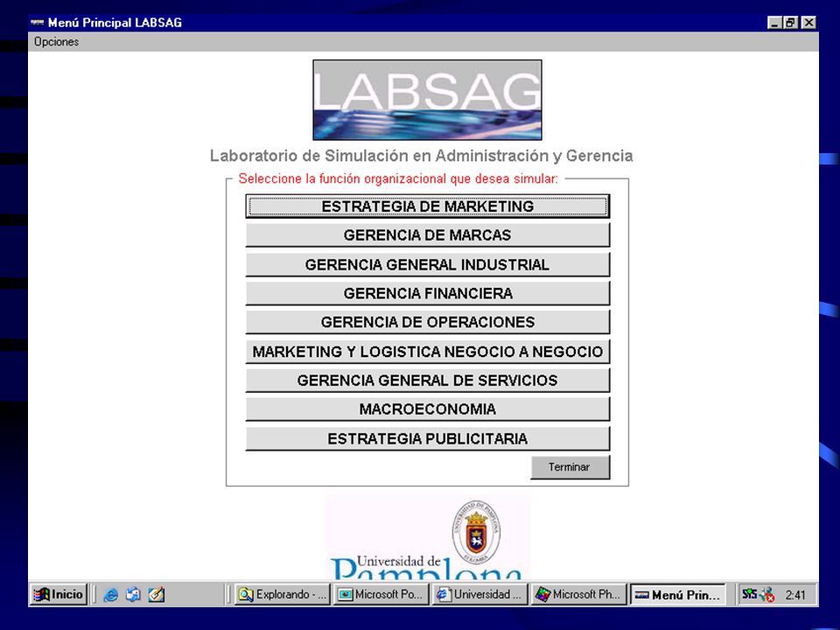Switch to Microsoft Po... taskbar item
The image size is (840, 630).
pos(381,595)
